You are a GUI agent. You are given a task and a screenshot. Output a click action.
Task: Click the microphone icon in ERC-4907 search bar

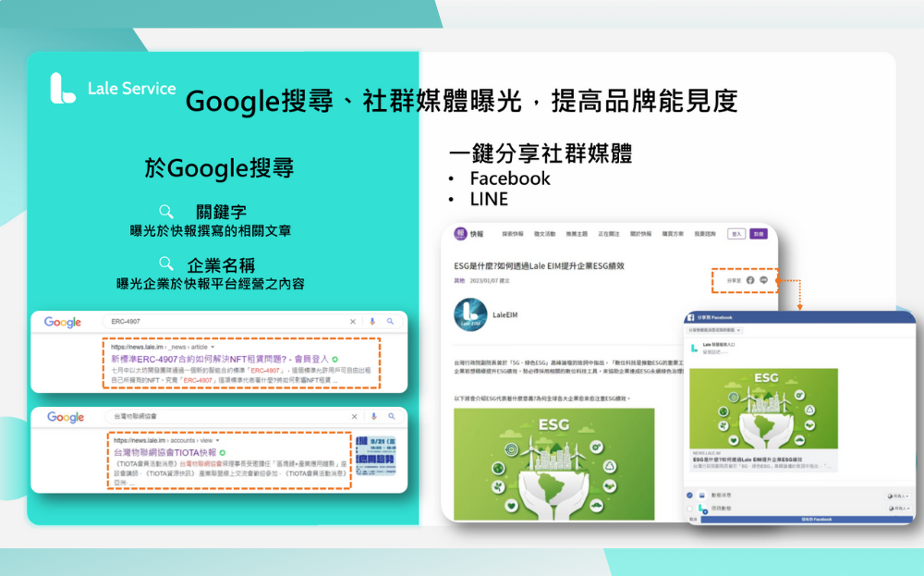click(x=372, y=322)
